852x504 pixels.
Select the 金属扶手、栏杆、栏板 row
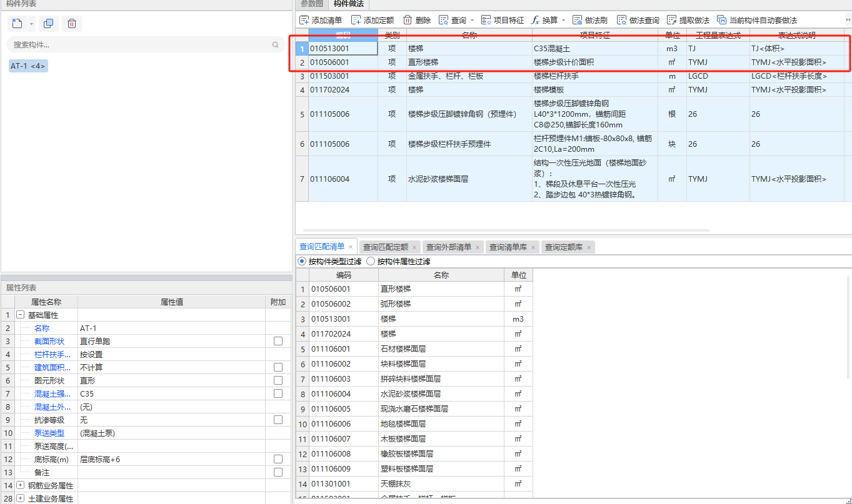click(x=469, y=76)
